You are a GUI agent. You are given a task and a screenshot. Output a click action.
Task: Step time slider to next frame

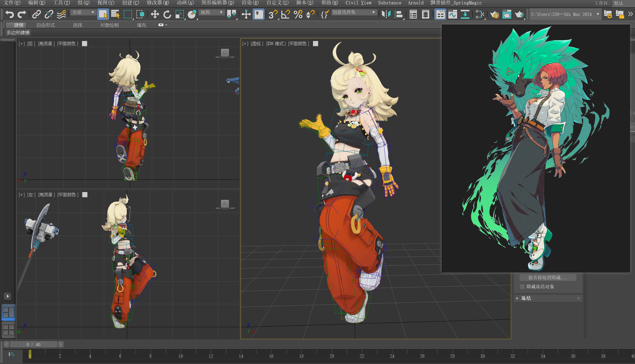coord(61,344)
